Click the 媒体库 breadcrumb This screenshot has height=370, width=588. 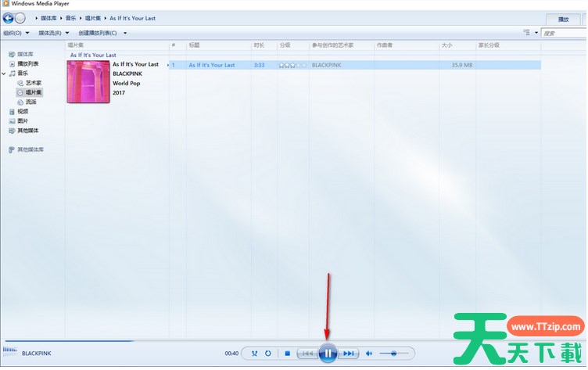[48, 18]
